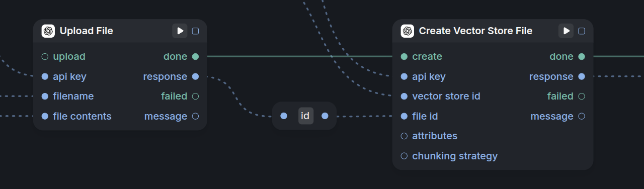Run the Upload File node play button
Screen dimensions: 644x189
(x=180, y=31)
